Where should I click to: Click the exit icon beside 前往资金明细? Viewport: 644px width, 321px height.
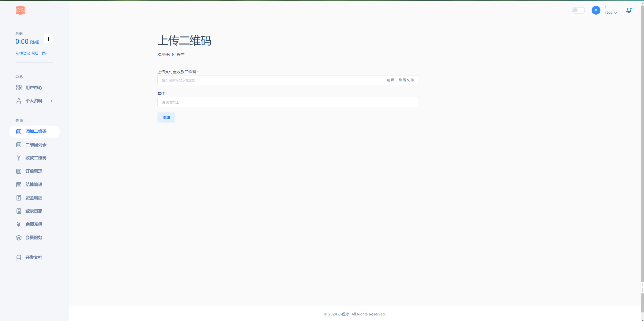tap(44, 53)
